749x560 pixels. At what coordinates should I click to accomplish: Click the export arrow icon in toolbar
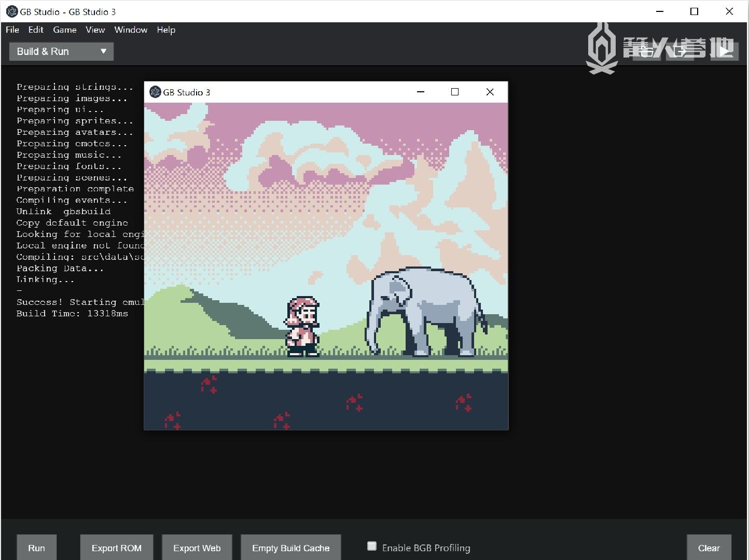[x=680, y=51]
